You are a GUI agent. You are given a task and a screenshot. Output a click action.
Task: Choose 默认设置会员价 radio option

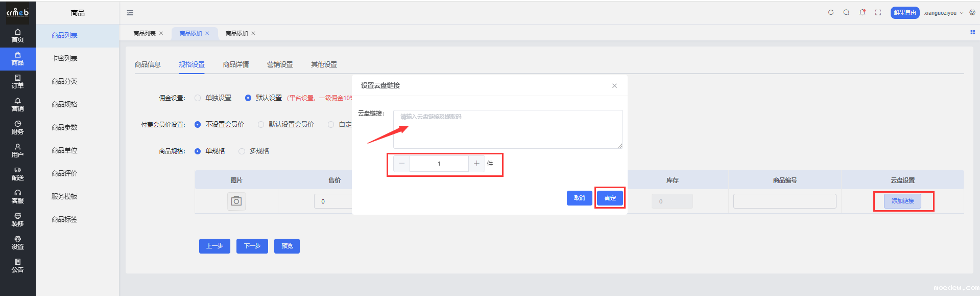point(261,125)
